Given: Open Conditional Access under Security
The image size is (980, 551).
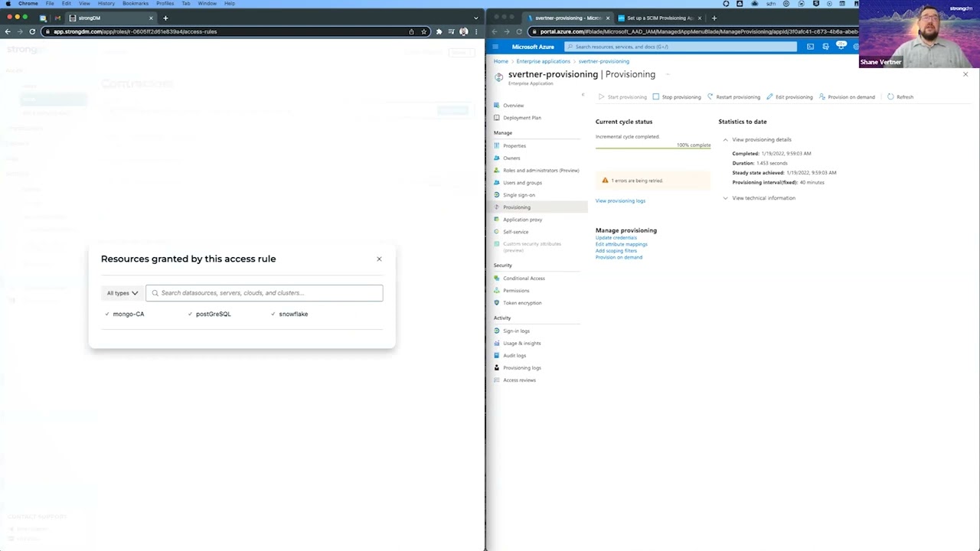Looking at the screenshot, I should (524, 279).
